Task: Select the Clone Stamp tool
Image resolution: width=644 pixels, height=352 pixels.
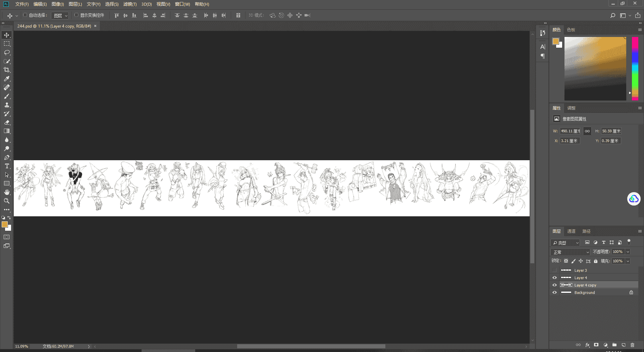Action: coord(7,105)
